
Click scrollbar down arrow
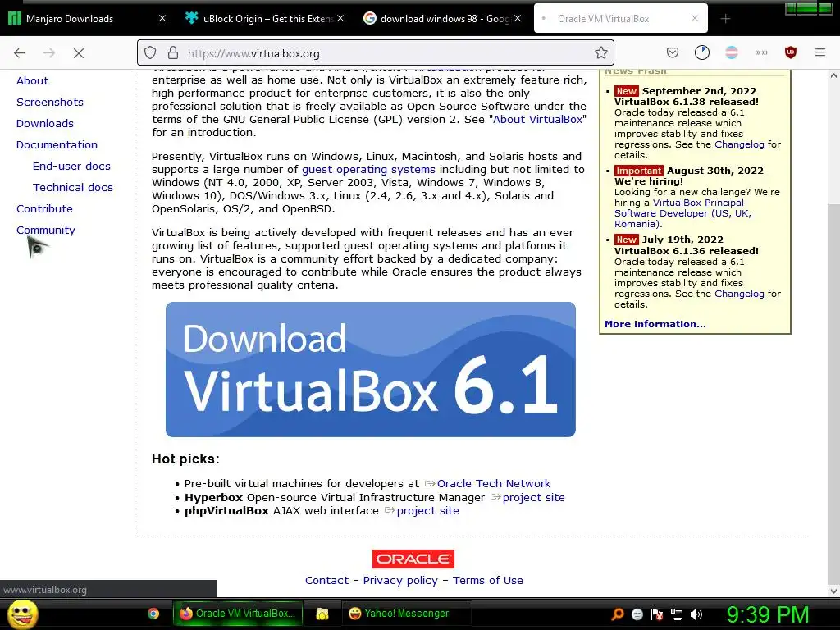point(833,591)
